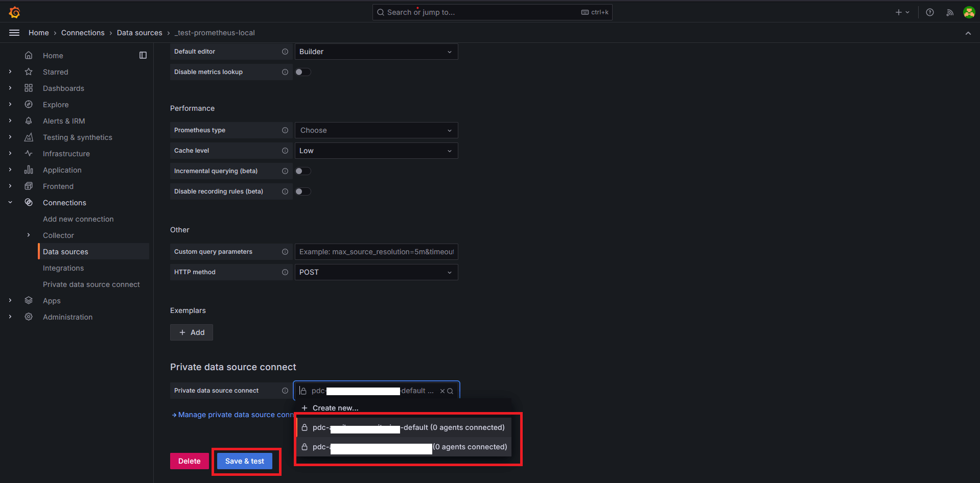Show info tooltip for Prometheus type

point(285,130)
